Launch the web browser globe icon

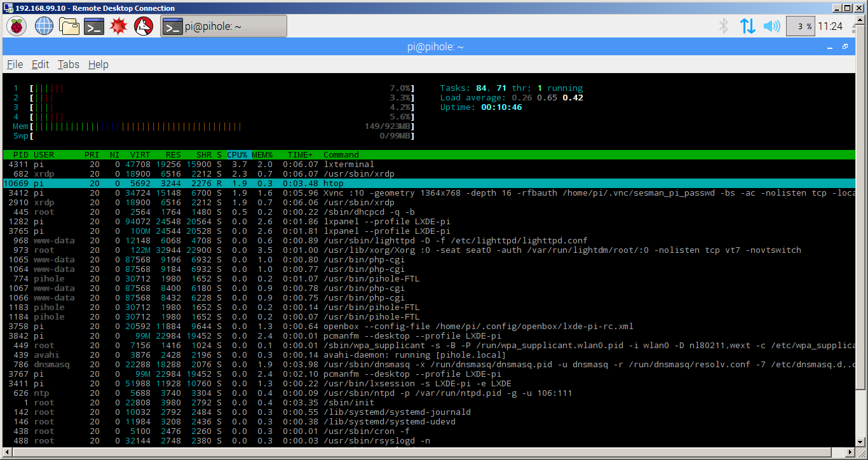[44, 26]
